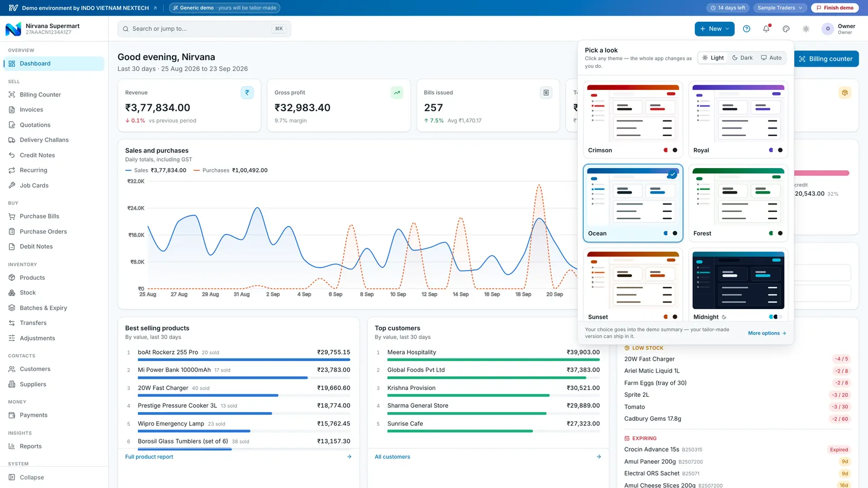The height and width of the screenshot is (488, 868).
Task: Open the notifications bell
Action: pos(766,29)
